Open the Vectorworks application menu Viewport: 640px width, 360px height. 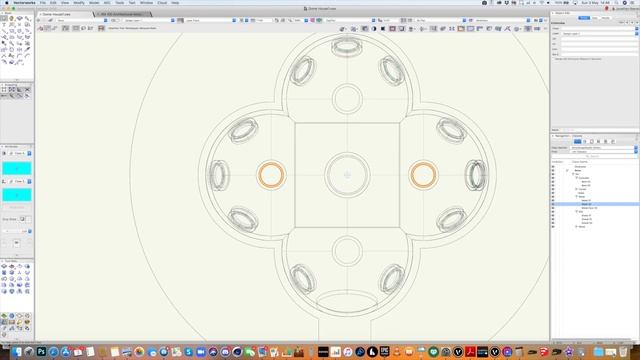24,3
